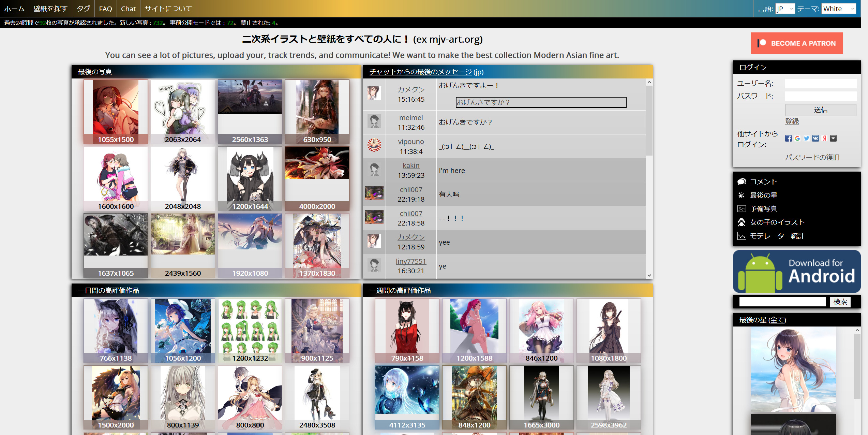This screenshot has width=868, height=435.
Task: Log in with the Facebook icon
Action: click(788, 138)
